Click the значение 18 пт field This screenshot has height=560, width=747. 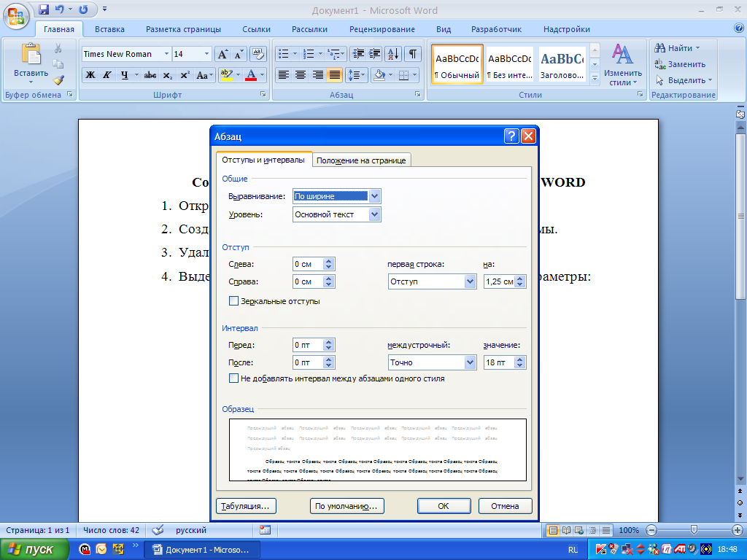point(499,362)
